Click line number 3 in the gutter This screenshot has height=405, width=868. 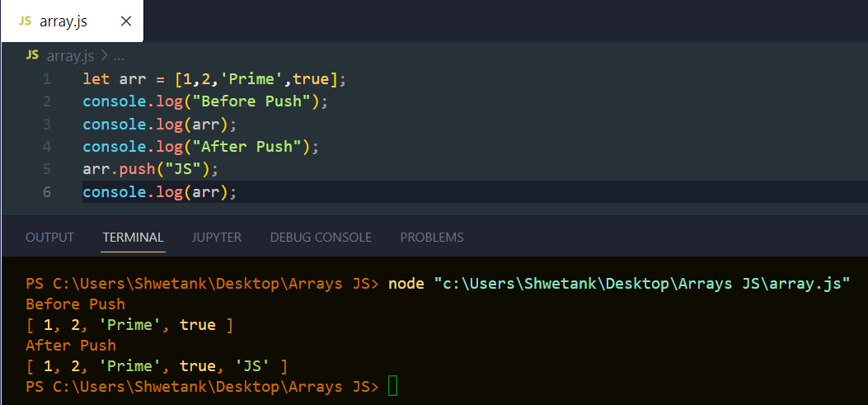pos(47,125)
